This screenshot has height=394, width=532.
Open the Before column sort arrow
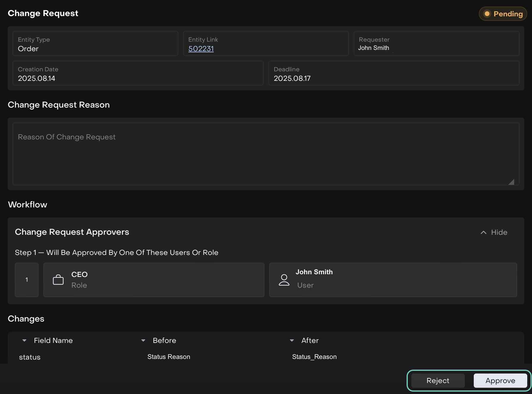point(143,341)
